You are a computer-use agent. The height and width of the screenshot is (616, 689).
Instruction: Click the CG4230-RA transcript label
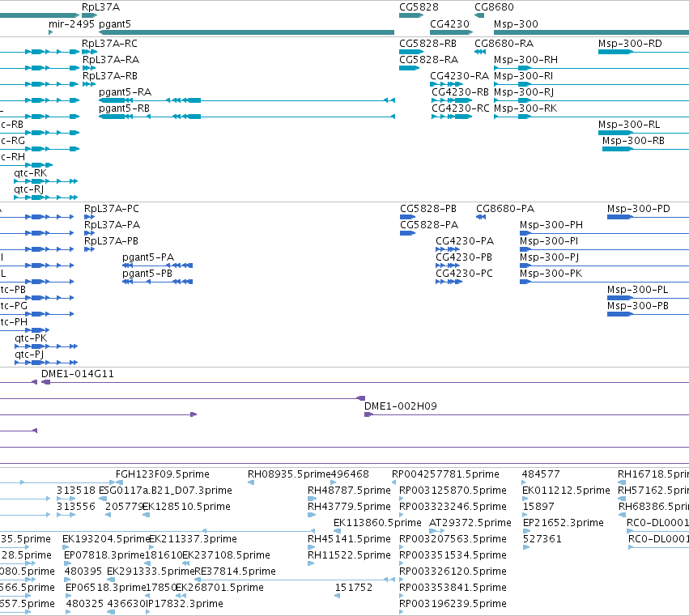pyautogui.click(x=459, y=76)
